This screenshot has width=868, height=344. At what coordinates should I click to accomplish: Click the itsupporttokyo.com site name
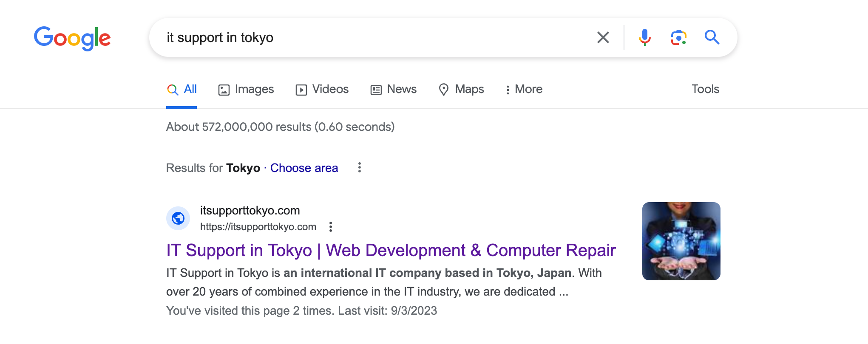point(250,211)
